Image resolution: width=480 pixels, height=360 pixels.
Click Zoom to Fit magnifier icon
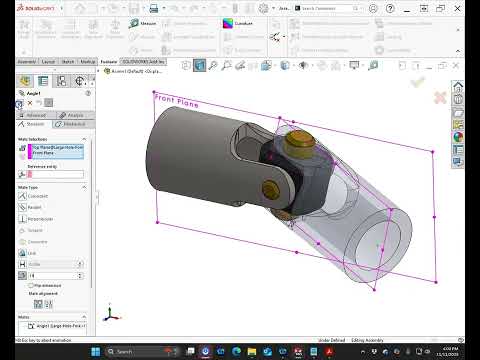coord(213,66)
